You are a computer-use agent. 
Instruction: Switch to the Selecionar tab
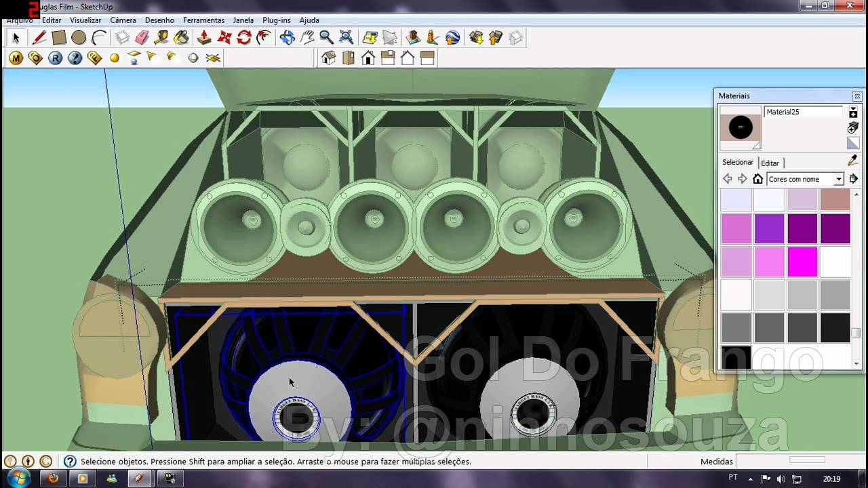(738, 163)
